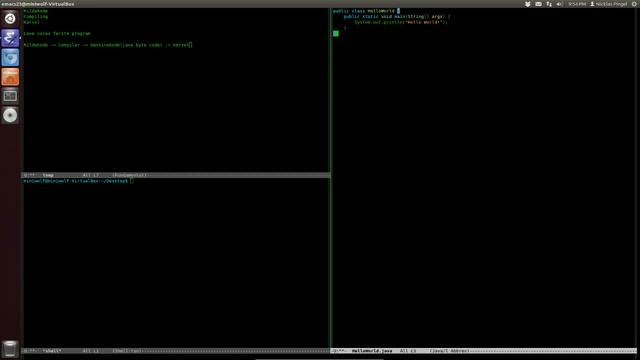This screenshot has width=640, height=360.
Task: Open the Ubuntu Dash home launcher
Action: tap(10, 18)
